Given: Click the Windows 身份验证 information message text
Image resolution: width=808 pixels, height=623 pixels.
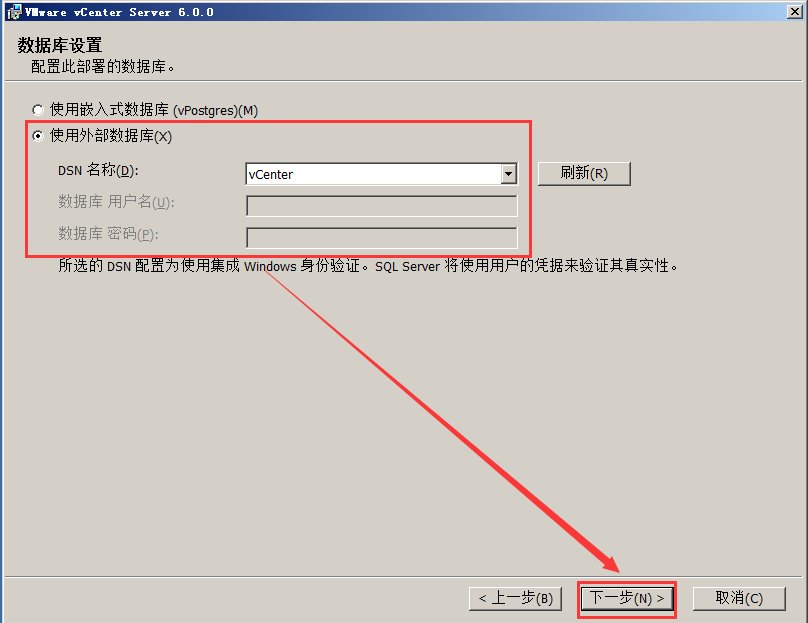Looking at the screenshot, I should point(367,265).
